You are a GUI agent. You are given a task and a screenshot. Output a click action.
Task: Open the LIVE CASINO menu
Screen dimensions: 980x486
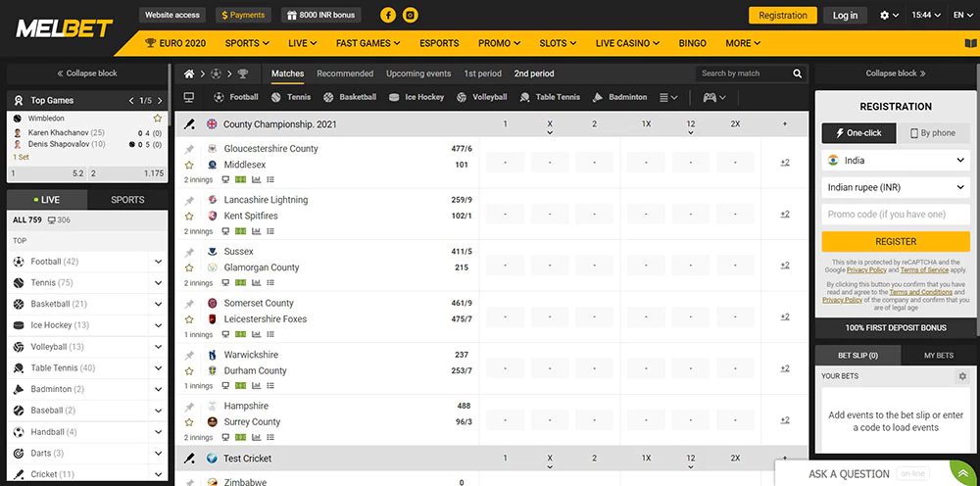click(627, 43)
